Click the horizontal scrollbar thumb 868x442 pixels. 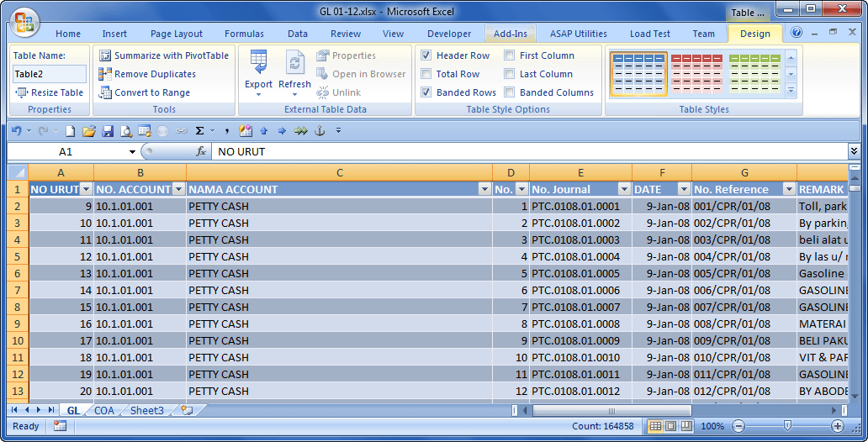611,410
